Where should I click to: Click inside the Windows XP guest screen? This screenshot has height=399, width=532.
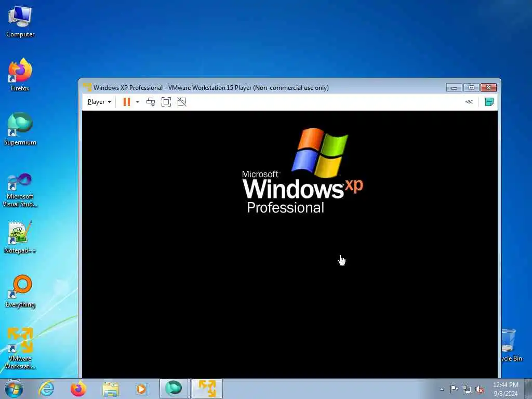290,244
